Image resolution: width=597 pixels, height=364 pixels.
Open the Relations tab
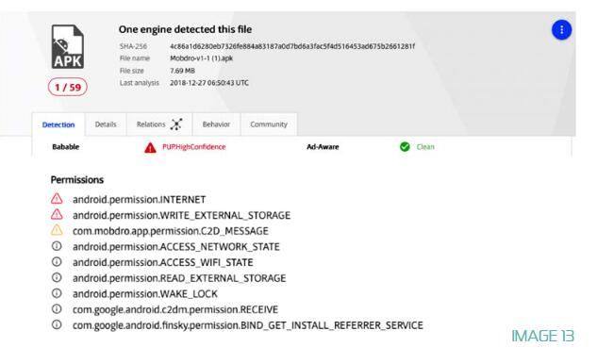coord(159,124)
